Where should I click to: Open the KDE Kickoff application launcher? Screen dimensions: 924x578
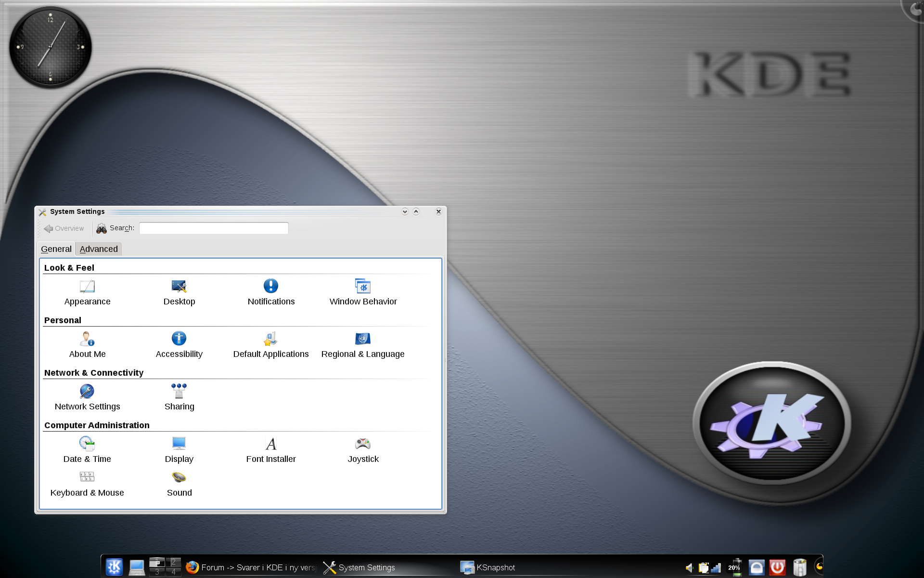click(114, 567)
